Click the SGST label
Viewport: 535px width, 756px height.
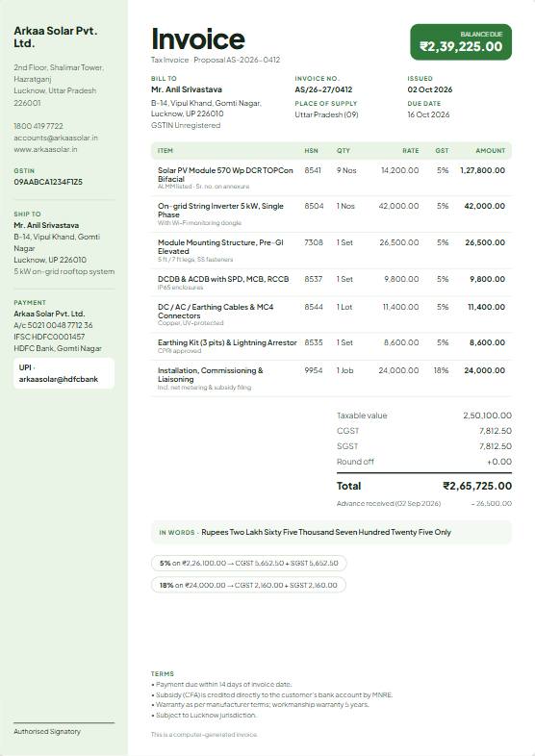[x=347, y=446]
